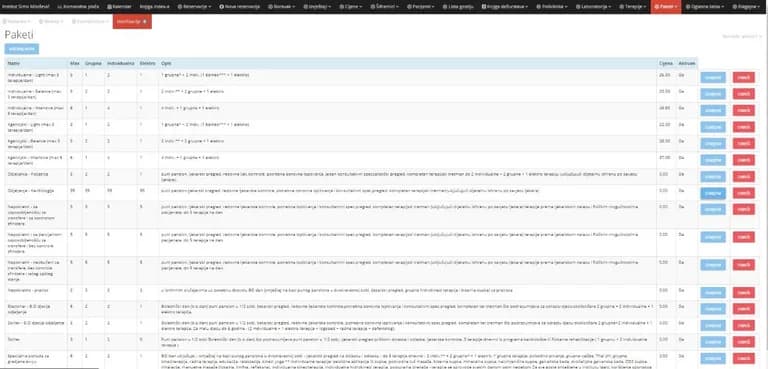Open the Lista gostiju page

click(x=457, y=7)
